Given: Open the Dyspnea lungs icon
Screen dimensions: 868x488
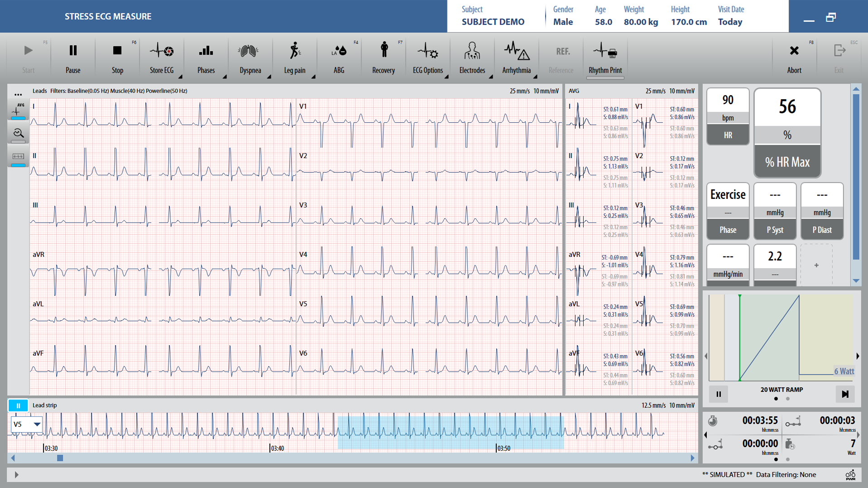Looking at the screenshot, I should [250, 58].
